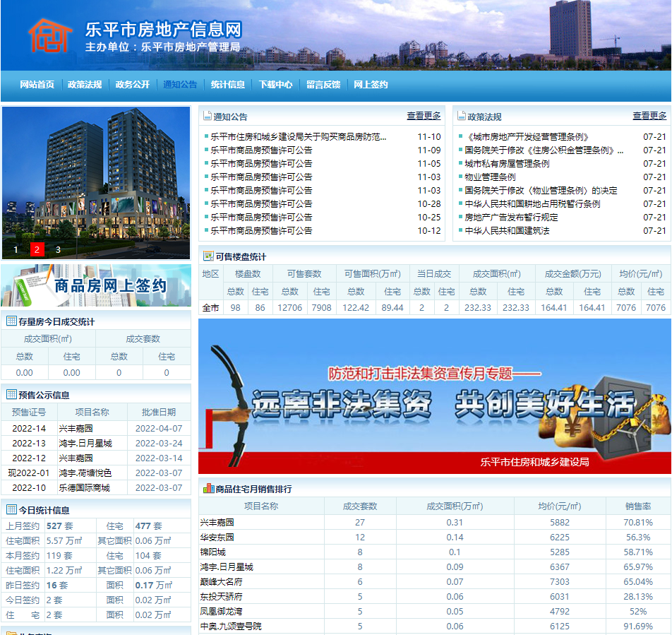The width and height of the screenshot is (672, 635).
Task: Click the 可售楼盘统计 section icon
Action: tap(208, 256)
